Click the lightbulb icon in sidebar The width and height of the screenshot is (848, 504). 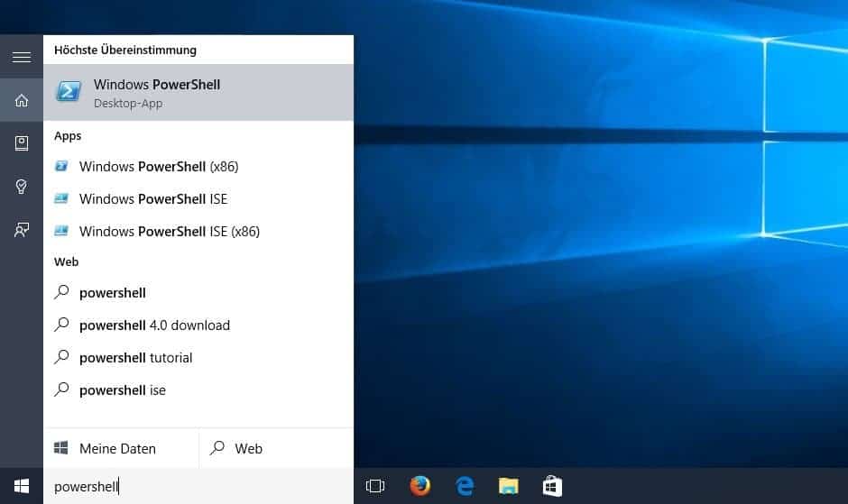[x=21, y=187]
